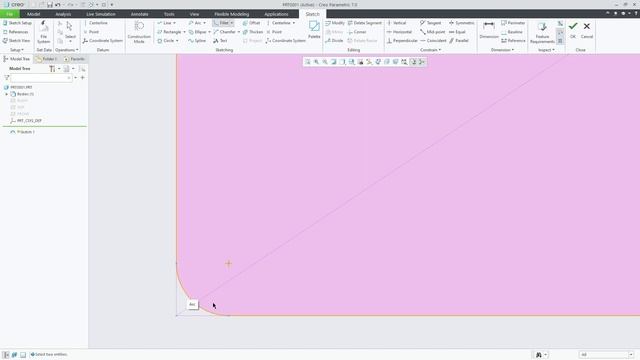Open the Live Simulation tab
This screenshot has width=640, height=360.
(x=101, y=14)
